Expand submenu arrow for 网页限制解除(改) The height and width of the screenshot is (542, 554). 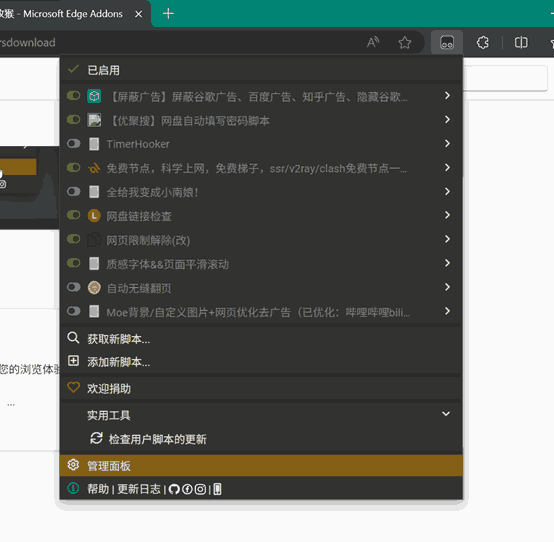[447, 239]
